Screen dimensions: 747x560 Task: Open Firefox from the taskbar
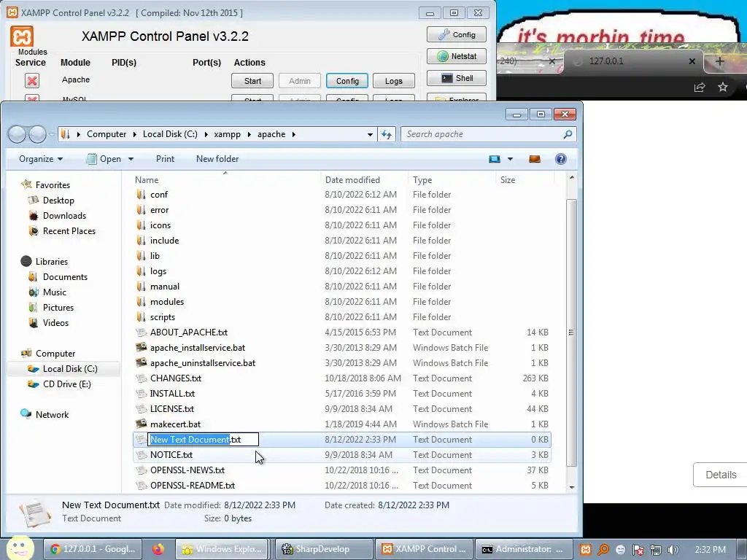click(158, 550)
